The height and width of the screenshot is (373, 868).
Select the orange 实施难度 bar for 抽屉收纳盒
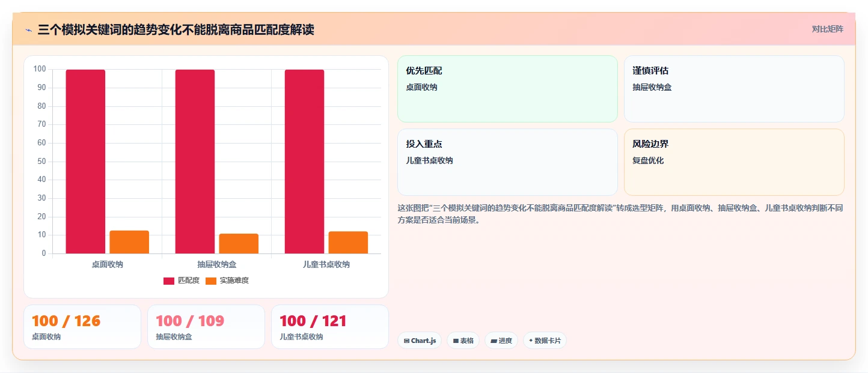239,243
